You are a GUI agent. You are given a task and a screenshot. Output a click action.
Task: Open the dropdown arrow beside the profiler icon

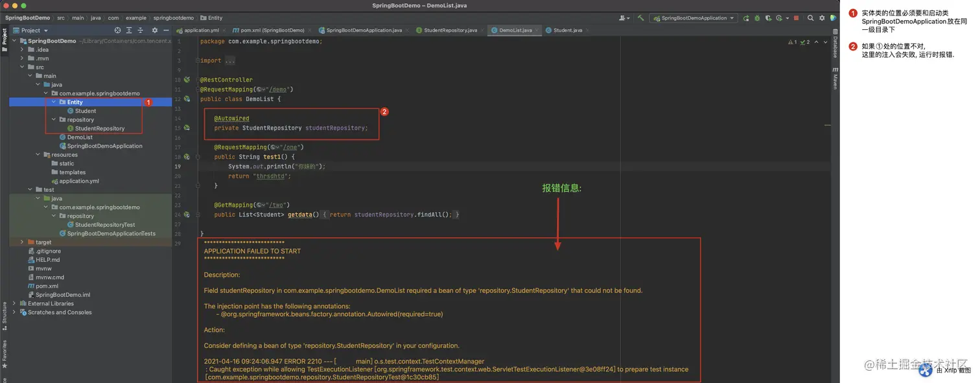(787, 18)
